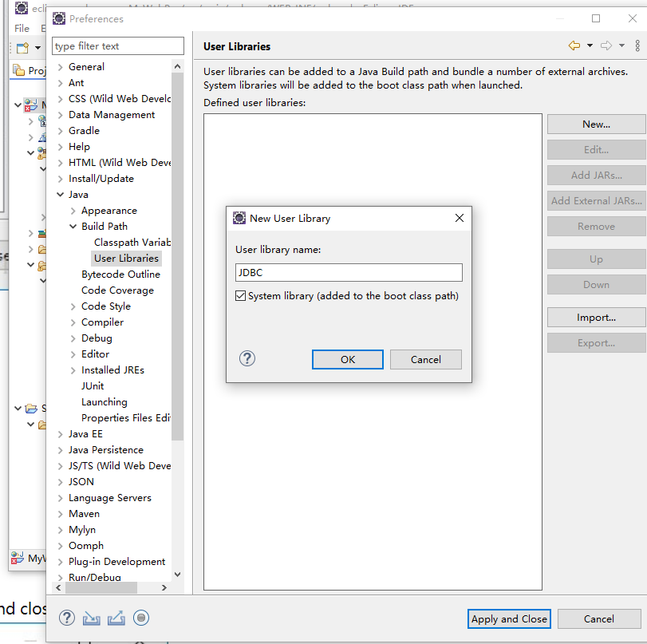
Task: Select Java EE preferences item
Action: (x=85, y=434)
